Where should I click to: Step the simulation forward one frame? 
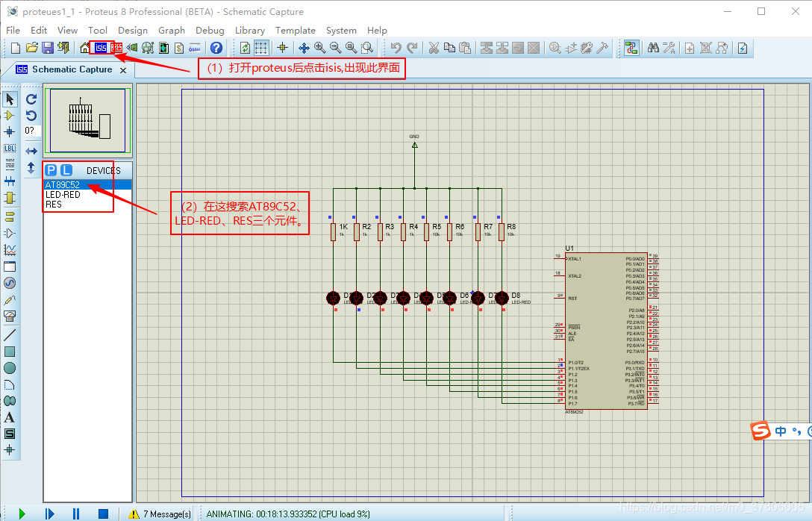click(x=49, y=514)
